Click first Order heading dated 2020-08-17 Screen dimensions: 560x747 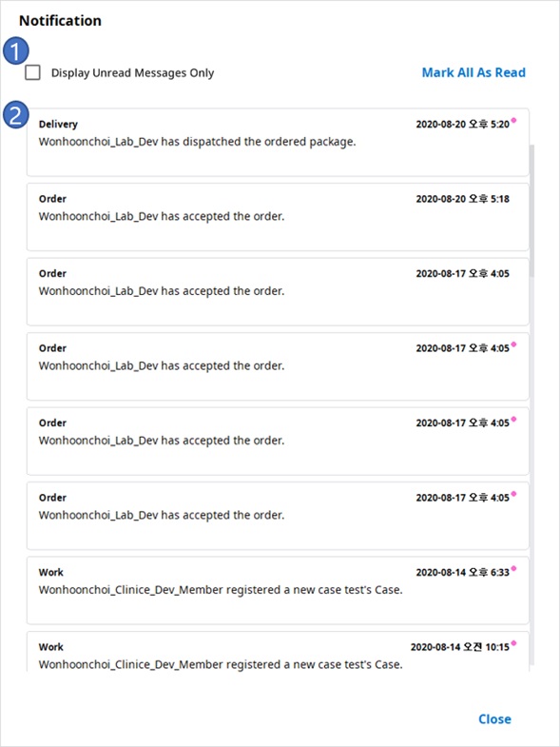click(x=52, y=273)
